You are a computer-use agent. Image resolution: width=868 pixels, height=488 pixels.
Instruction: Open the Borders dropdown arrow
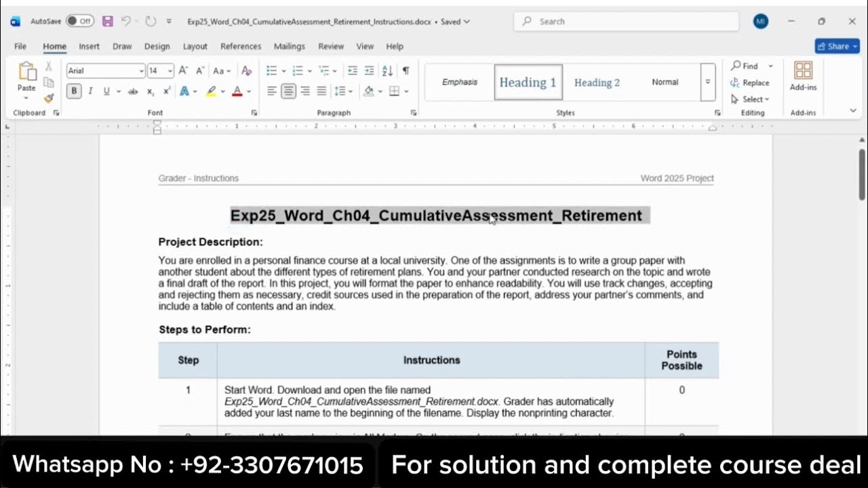point(406,91)
